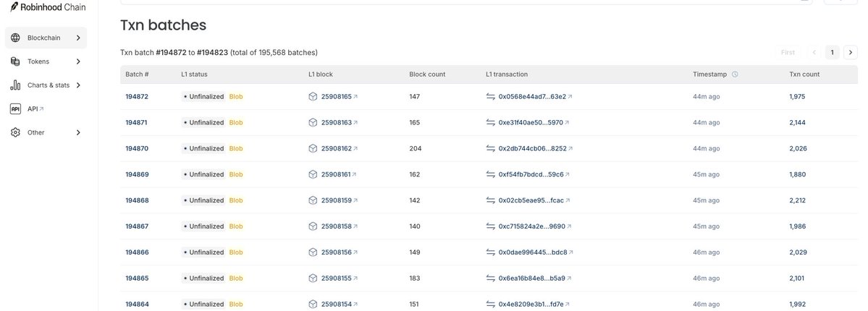Click the transfer arrows icon for 0xf54fb7bdcd...59c6
868x311 pixels.
pyautogui.click(x=490, y=174)
